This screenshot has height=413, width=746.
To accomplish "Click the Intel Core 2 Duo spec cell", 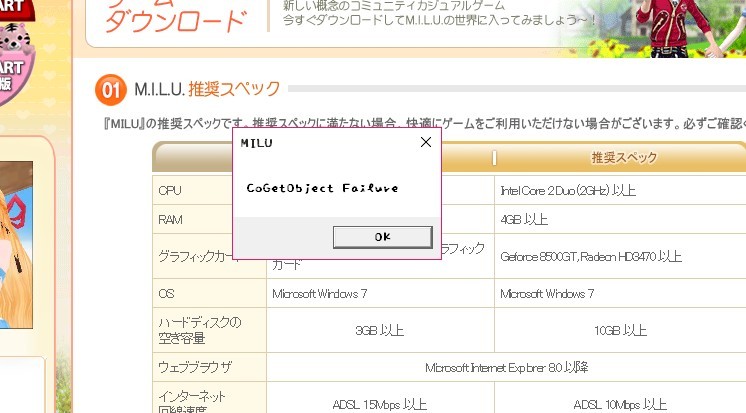I will click(x=568, y=189).
